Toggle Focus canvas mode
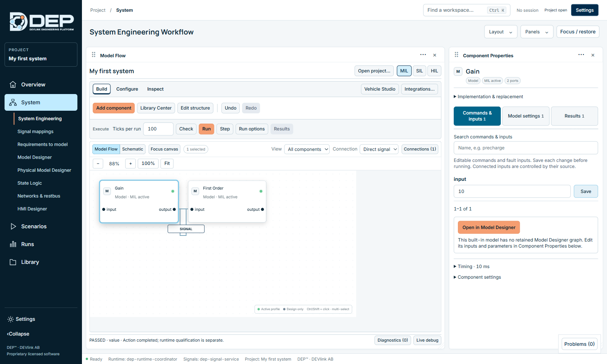607x364 pixels. tap(164, 149)
